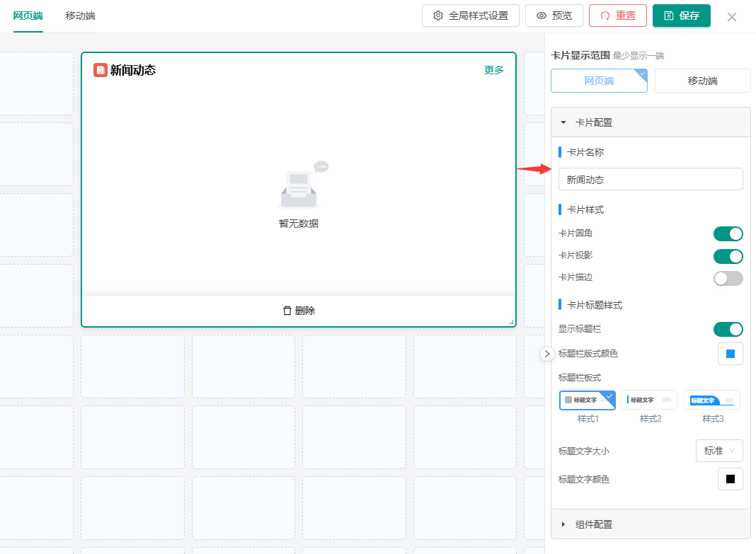Close the editor with the X icon
The height and width of the screenshot is (554, 756).
coord(731,17)
